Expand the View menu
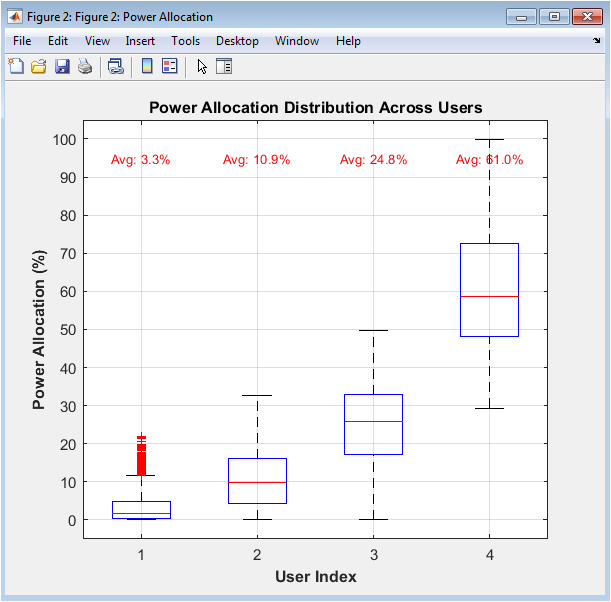This screenshot has height=602, width=611. coord(97,41)
